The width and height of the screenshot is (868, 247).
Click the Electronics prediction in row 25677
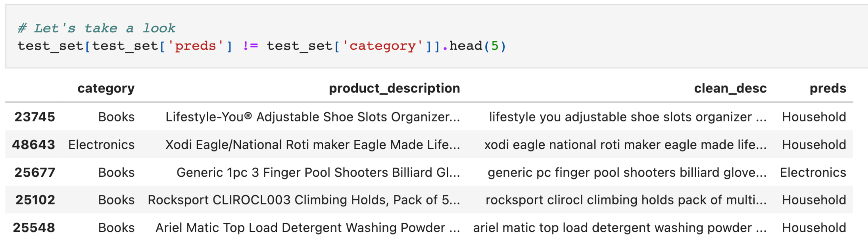813,172
